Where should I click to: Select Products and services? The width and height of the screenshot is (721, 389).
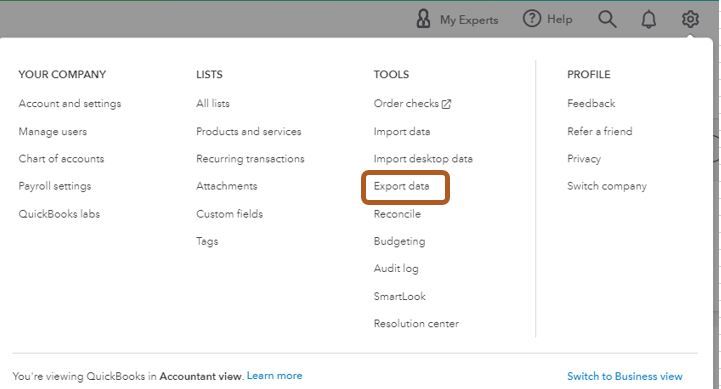[248, 132]
